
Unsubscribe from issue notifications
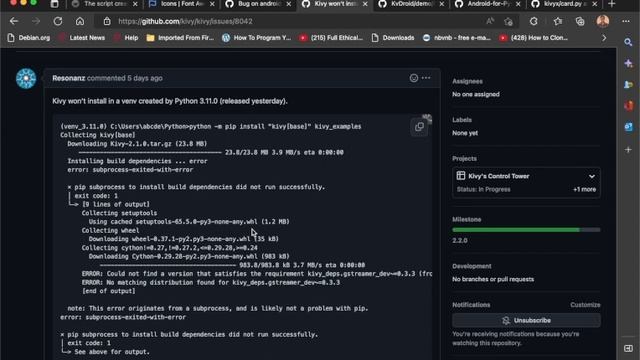coord(526,320)
